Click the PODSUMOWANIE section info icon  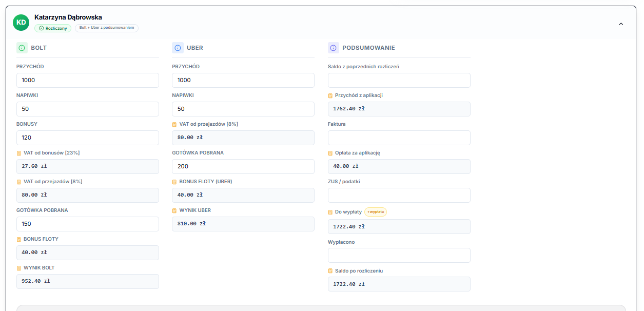[x=334, y=48]
